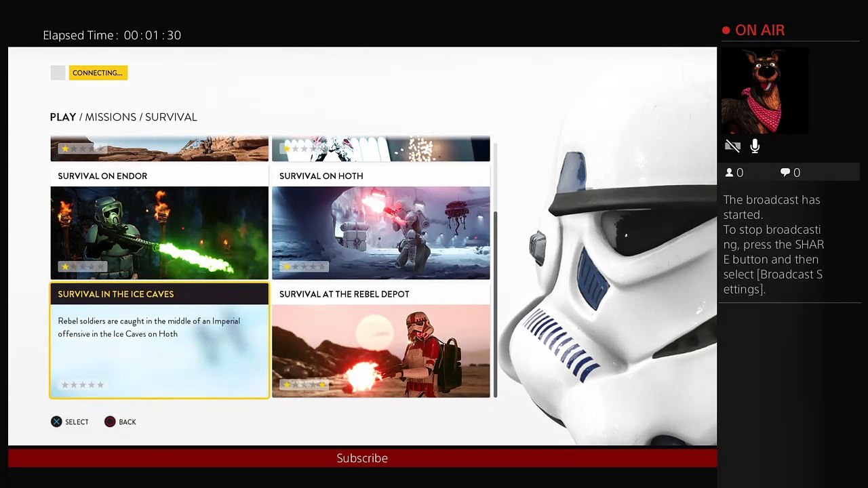Image resolution: width=868 pixels, height=488 pixels.
Task: Click the red ON AIR recording dot
Action: point(726,30)
